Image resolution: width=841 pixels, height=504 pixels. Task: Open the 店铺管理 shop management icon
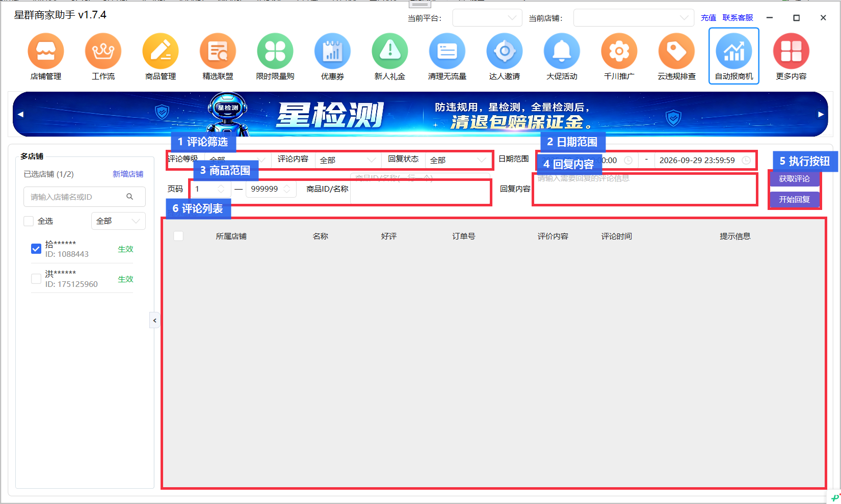(46, 57)
